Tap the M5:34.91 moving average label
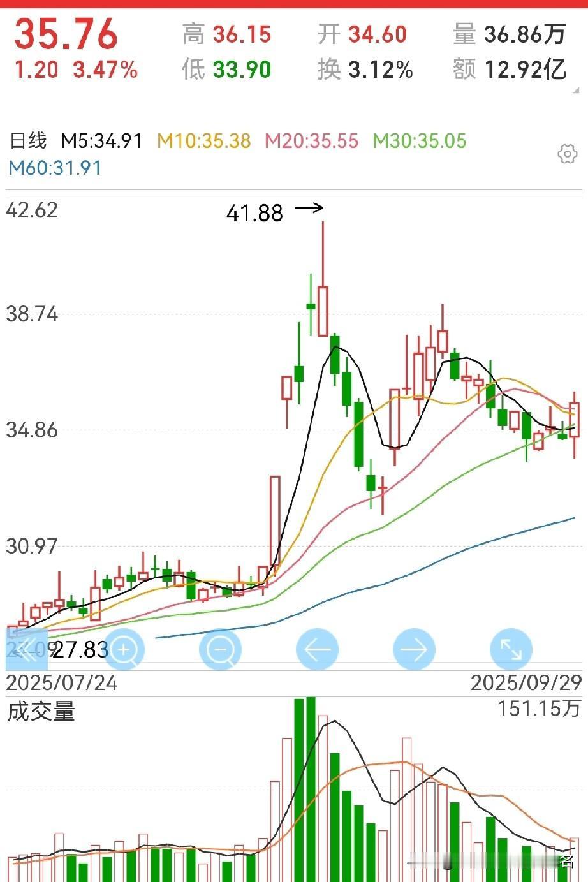Image resolution: width=588 pixels, height=882 pixels. click(x=101, y=140)
